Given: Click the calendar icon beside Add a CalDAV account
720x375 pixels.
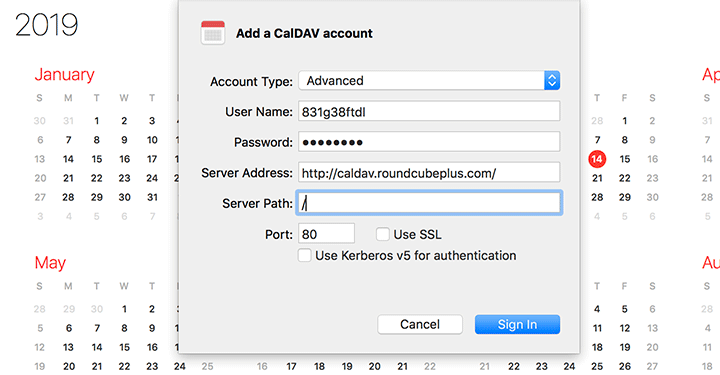Looking at the screenshot, I should [213, 33].
